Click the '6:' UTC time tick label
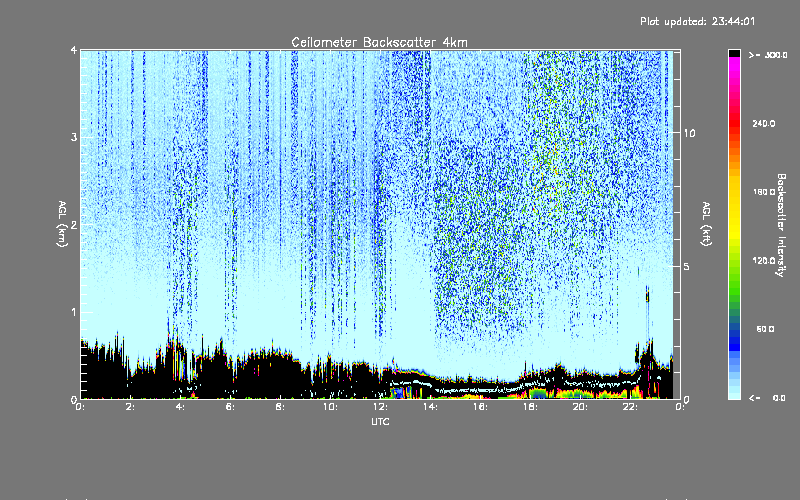Viewport: 800px width, 500px height. pyautogui.click(x=230, y=407)
